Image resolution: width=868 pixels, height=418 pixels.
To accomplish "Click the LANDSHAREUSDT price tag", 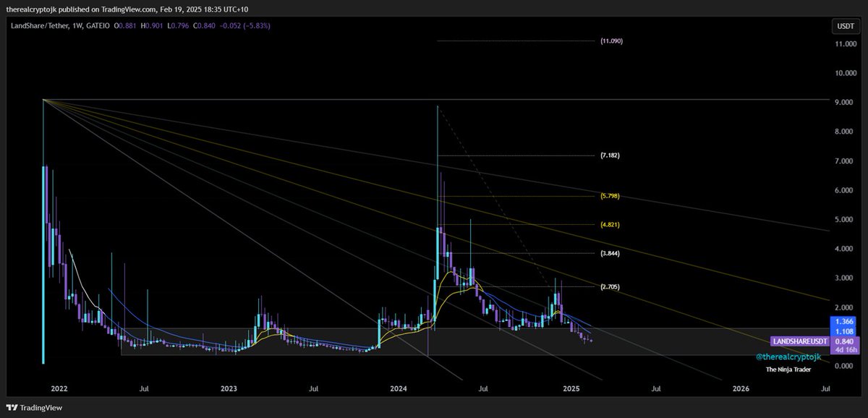I will pos(800,341).
